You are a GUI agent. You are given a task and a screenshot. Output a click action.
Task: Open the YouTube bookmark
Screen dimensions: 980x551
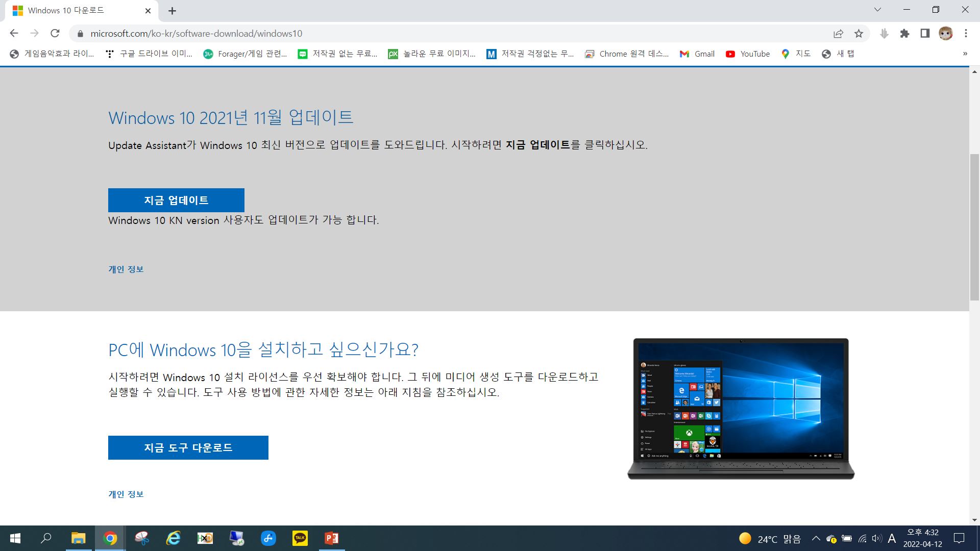[748, 54]
